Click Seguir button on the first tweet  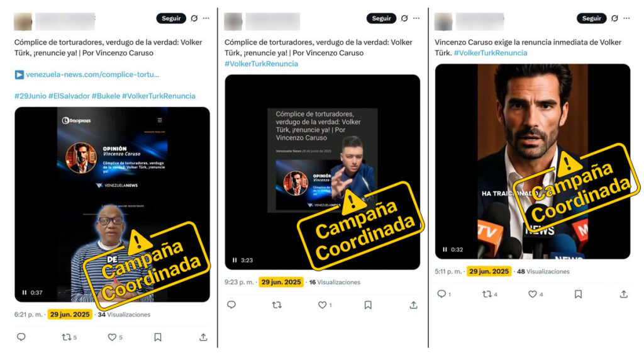171,18
